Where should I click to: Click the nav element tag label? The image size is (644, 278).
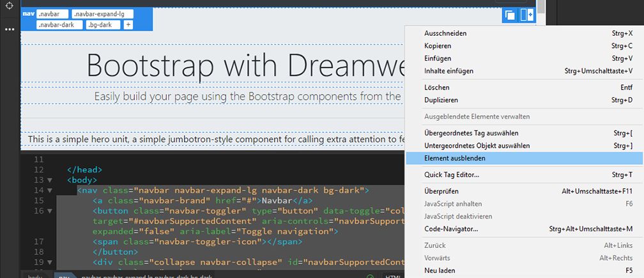tap(28, 13)
